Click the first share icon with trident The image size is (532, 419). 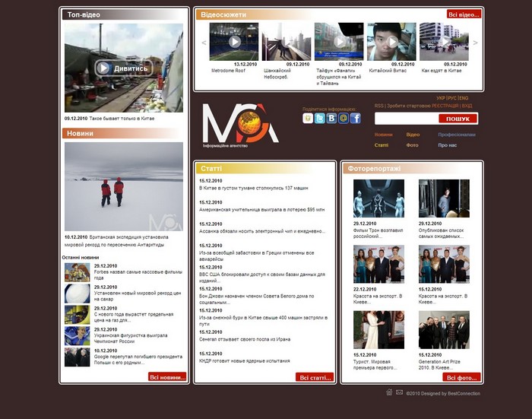coord(308,119)
